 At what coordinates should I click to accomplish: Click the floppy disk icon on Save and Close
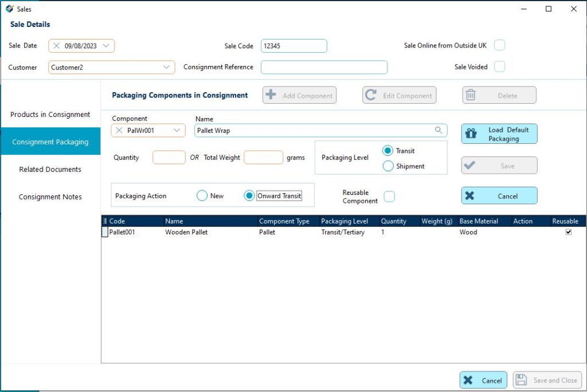pos(522,379)
